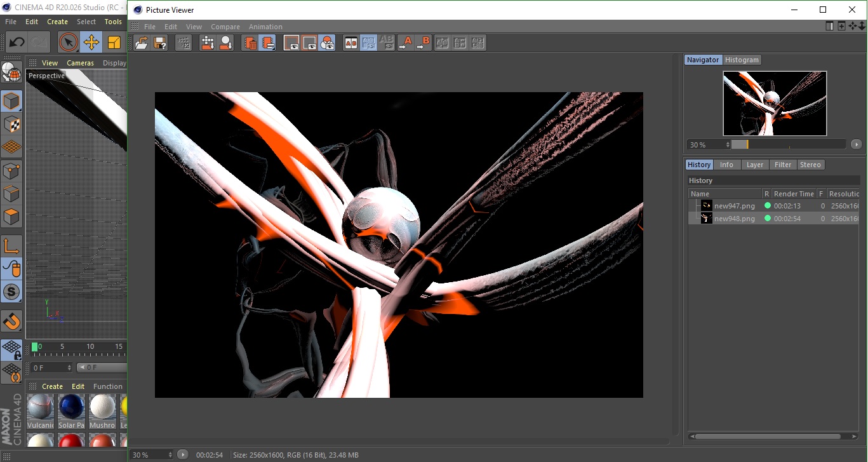Click arrow button beside Navigator zoom slider
The width and height of the screenshot is (868, 462).
tap(856, 145)
